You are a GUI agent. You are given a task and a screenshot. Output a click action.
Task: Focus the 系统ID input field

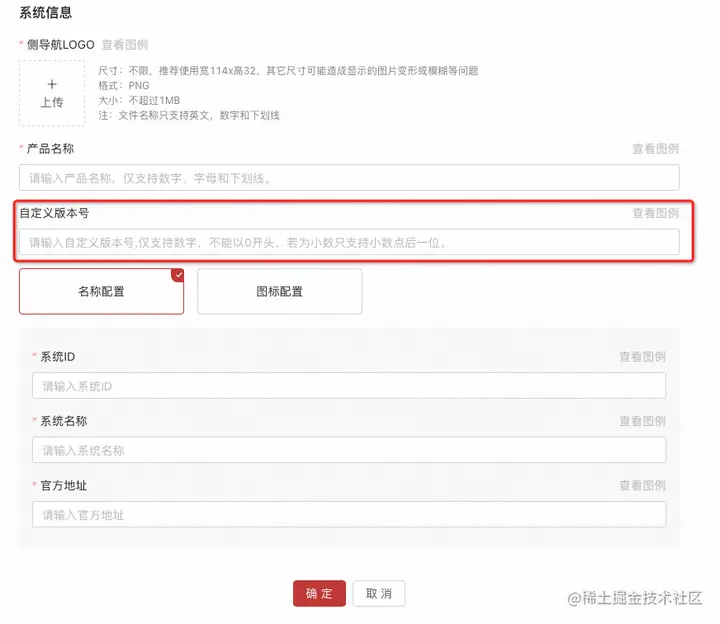click(x=349, y=386)
